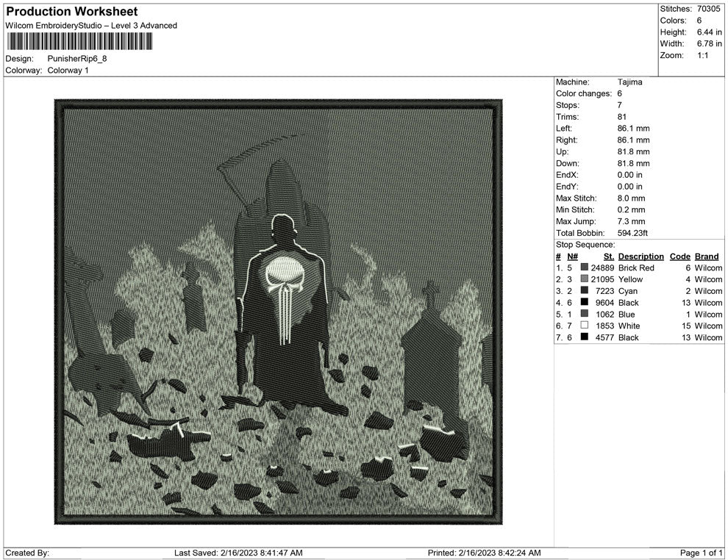Click the 'Last Saved: 2/16/2023 8:41:47 AM' text

point(238,553)
